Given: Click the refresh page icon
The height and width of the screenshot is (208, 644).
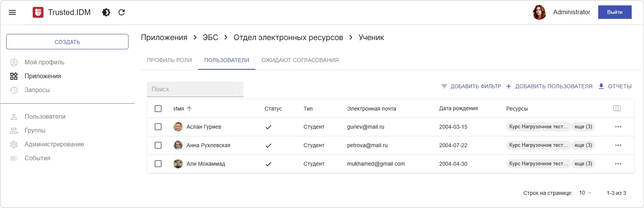Looking at the screenshot, I should tap(122, 12).
